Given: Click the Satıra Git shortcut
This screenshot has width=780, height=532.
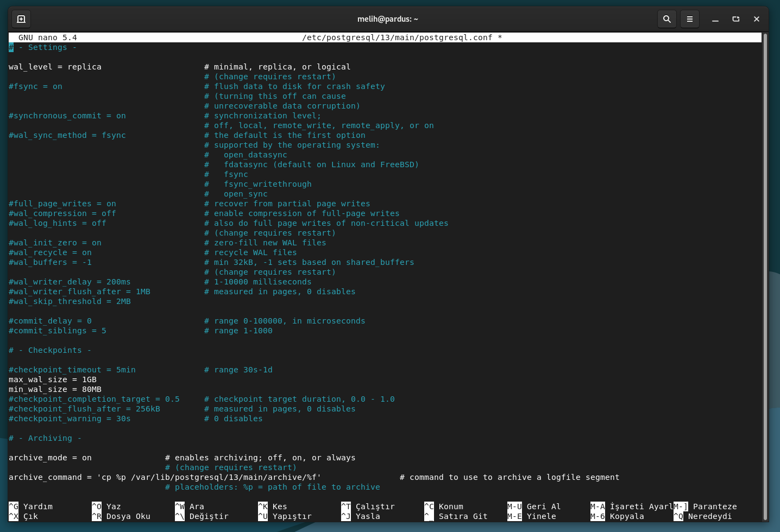Looking at the screenshot, I should pyautogui.click(x=456, y=516).
